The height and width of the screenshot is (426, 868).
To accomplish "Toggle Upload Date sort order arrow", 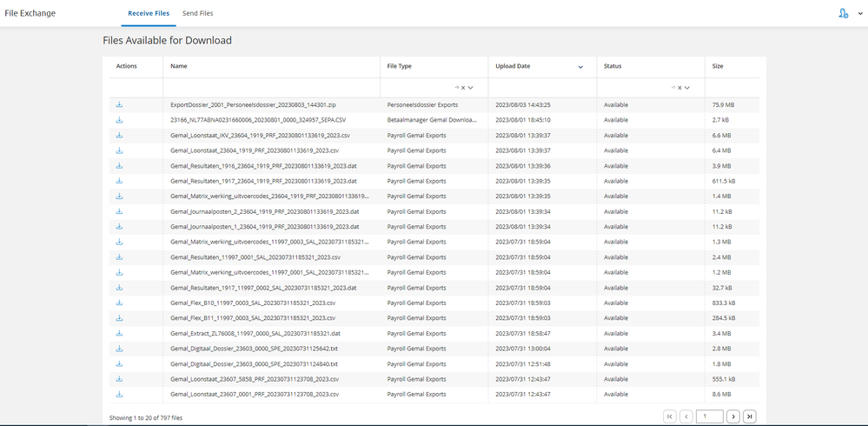I will [x=580, y=67].
